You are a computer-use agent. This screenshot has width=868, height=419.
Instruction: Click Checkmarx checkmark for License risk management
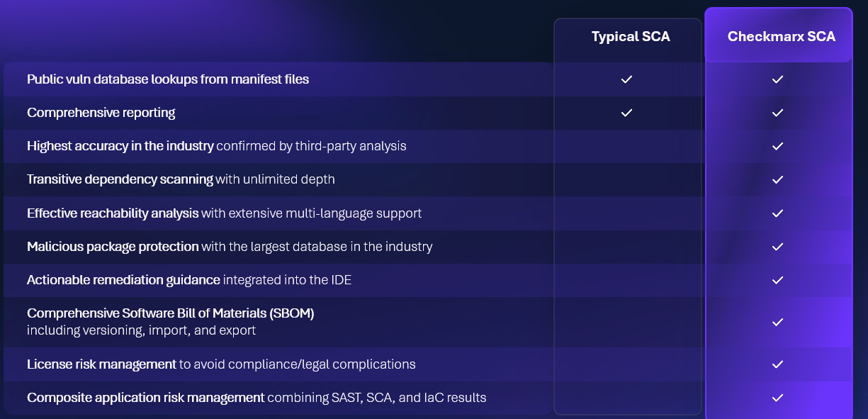click(777, 364)
